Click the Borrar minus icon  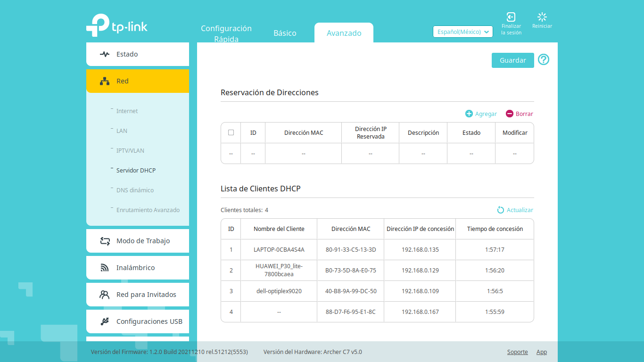point(510,114)
